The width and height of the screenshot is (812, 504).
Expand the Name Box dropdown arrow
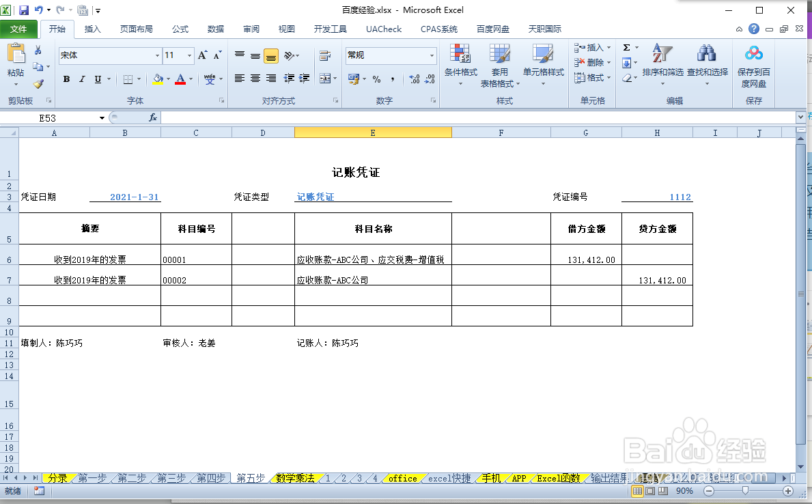[102, 118]
